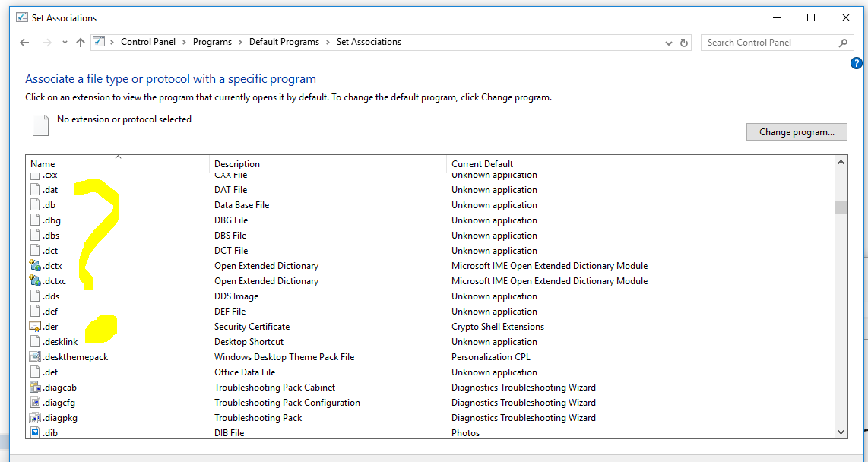Sort by the Name column header
This screenshot has width=868, height=462.
tap(118, 164)
